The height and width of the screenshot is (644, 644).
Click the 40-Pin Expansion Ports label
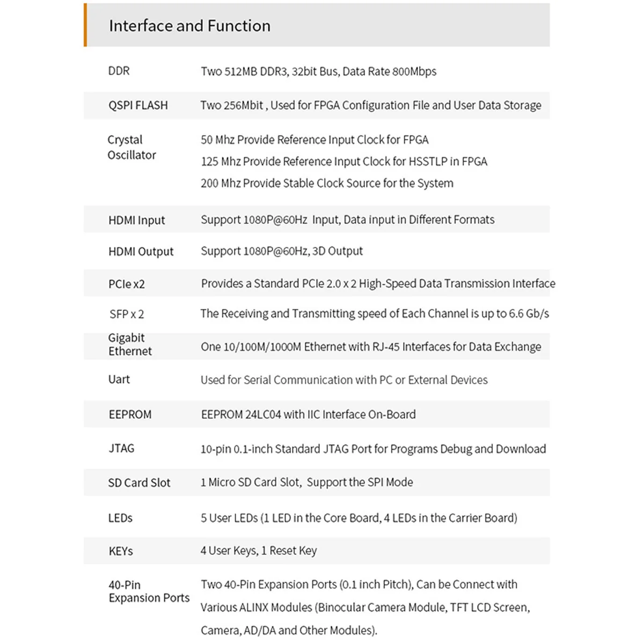click(x=149, y=591)
